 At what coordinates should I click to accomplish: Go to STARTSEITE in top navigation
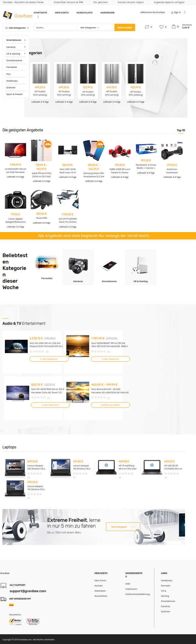coord(40,13)
